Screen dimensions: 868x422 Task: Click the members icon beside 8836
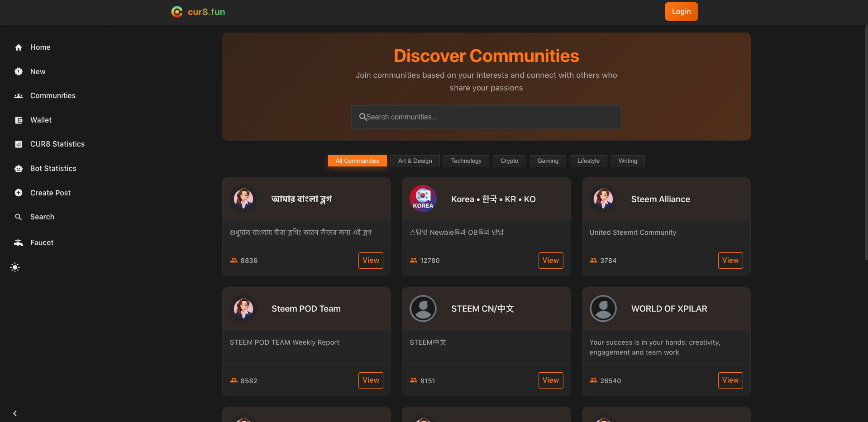[x=234, y=260]
